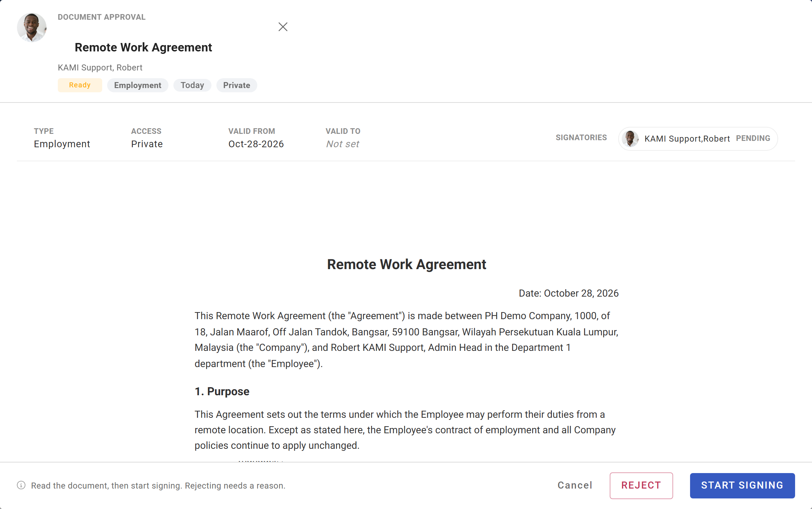812x509 pixels.
Task: Select the Today tag chip
Action: pyautogui.click(x=192, y=85)
